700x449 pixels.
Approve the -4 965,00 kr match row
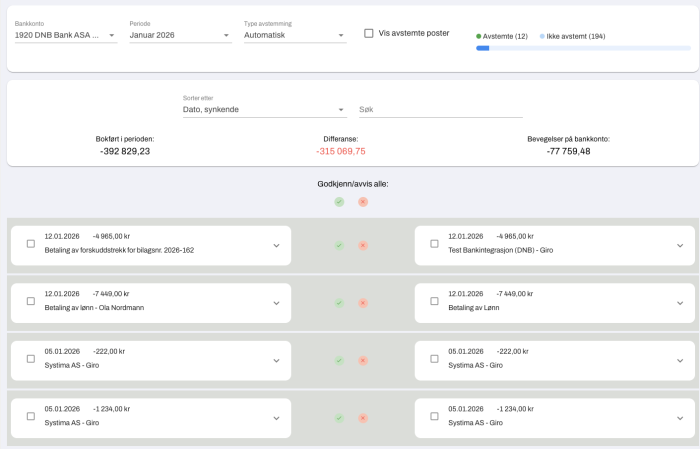click(x=339, y=245)
